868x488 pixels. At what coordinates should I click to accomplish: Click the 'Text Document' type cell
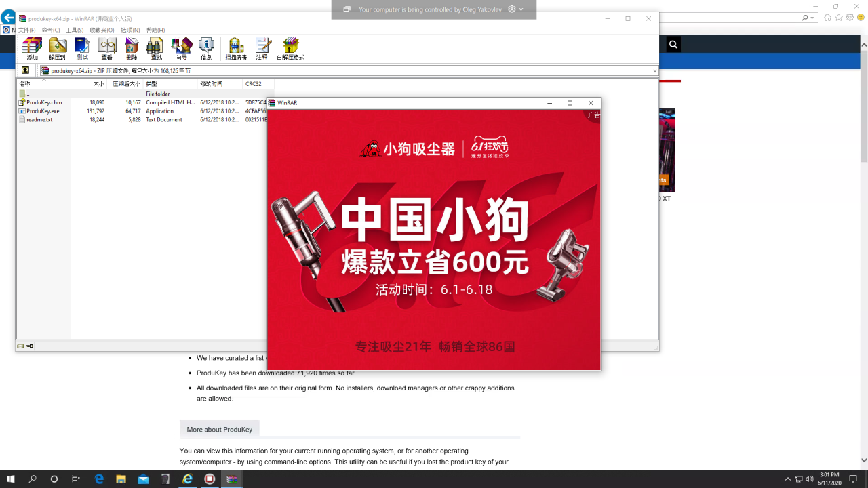pos(164,119)
